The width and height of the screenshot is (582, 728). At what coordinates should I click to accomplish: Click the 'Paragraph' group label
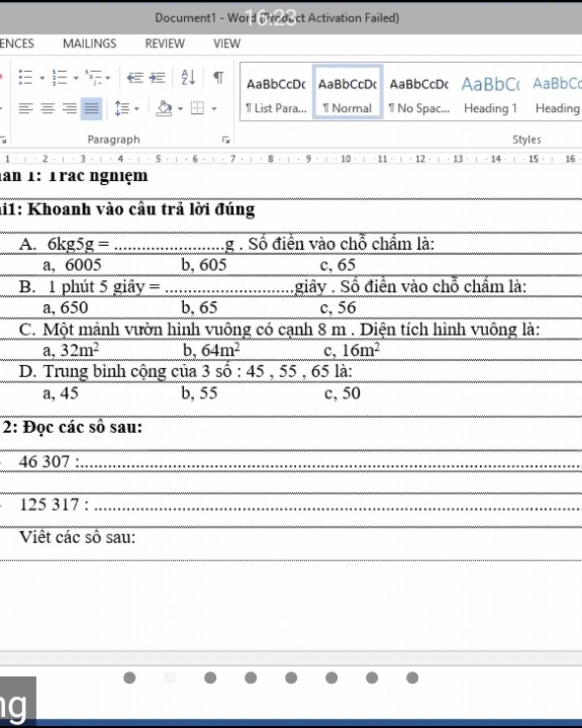tap(114, 139)
